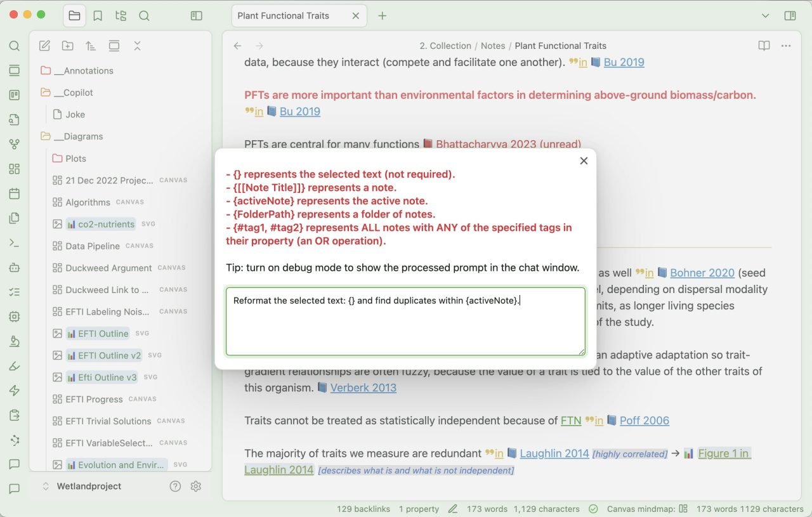The width and height of the screenshot is (812, 517).
Task: Open daily calendar ribbon icon
Action: (15, 193)
